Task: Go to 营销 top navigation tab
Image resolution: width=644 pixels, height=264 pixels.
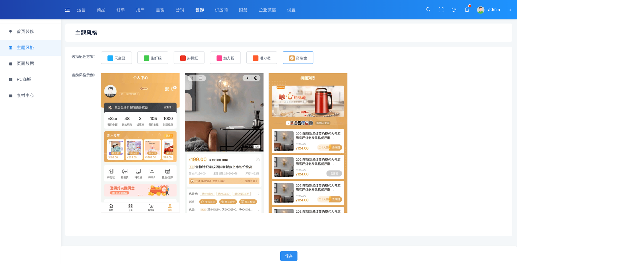Action: [160, 10]
